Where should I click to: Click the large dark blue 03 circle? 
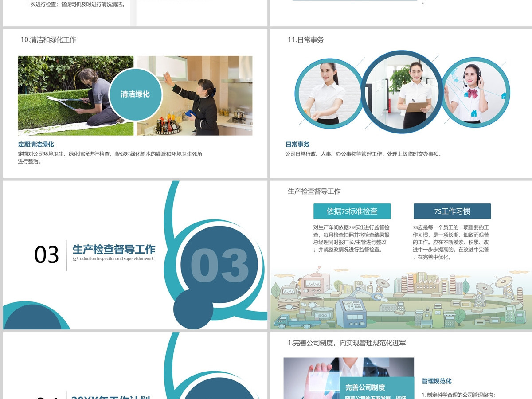click(x=219, y=265)
